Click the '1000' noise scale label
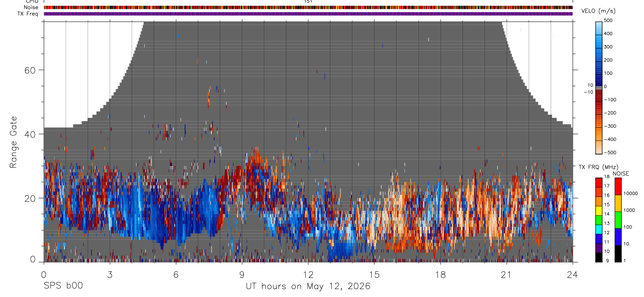Screen dimensions: 644x297 pyautogui.click(x=629, y=210)
